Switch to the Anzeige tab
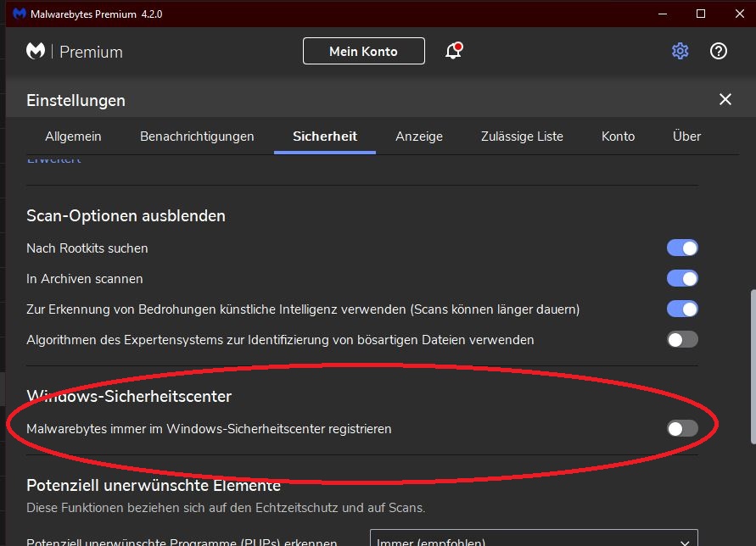This screenshot has height=546, width=756. click(419, 136)
